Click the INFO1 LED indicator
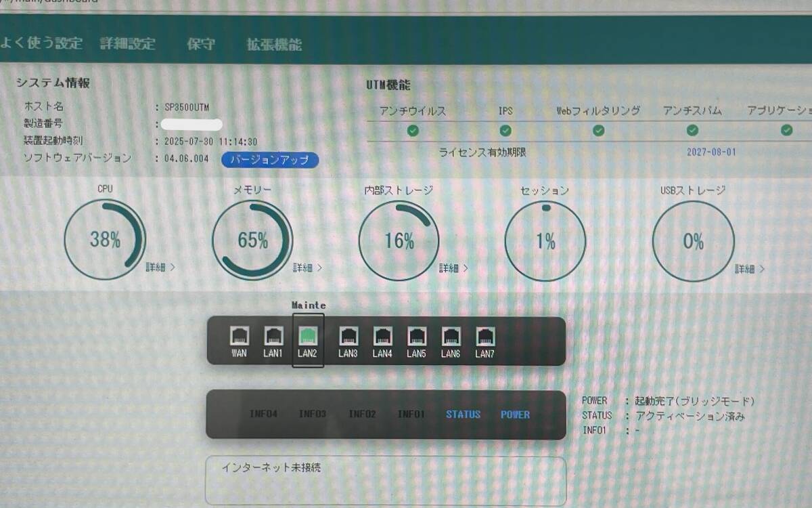Image resolution: width=812 pixels, height=508 pixels. (x=411, y=415)
